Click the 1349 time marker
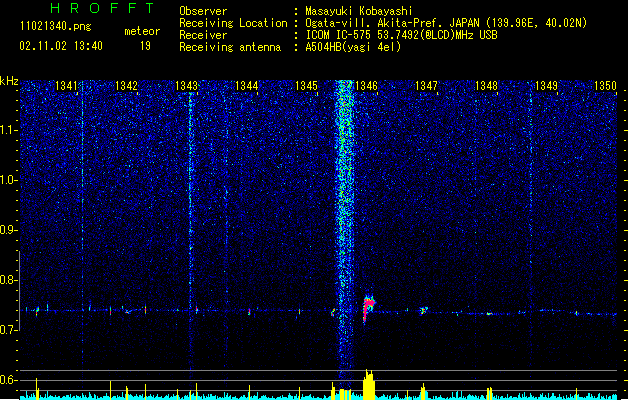The height and width of the screenshot is (400, 629). pos(546,86)
